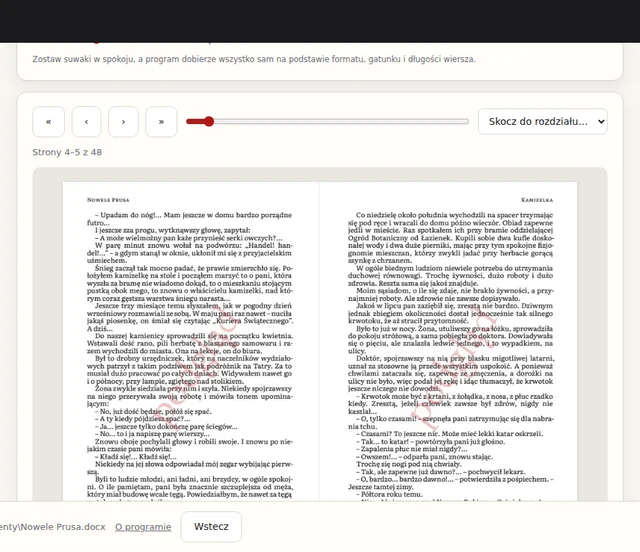Click the Wstecz button
The image size is (640, 552).
click(x=211, y=527)
